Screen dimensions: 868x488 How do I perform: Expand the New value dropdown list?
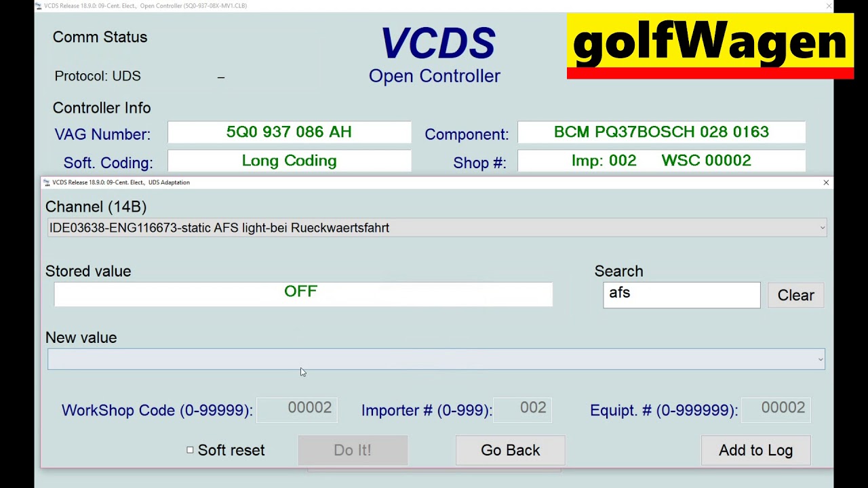click(x=436, y=359)
